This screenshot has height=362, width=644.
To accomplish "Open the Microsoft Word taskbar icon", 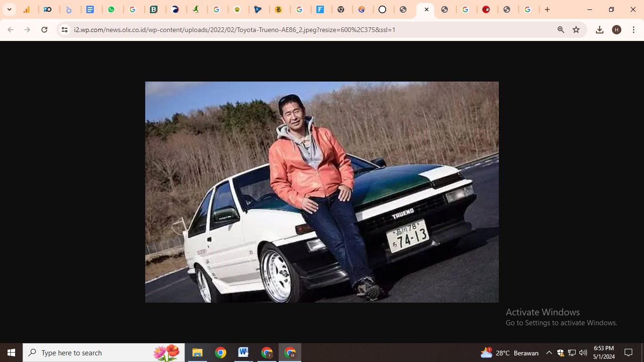I will (x=243, y=353).
